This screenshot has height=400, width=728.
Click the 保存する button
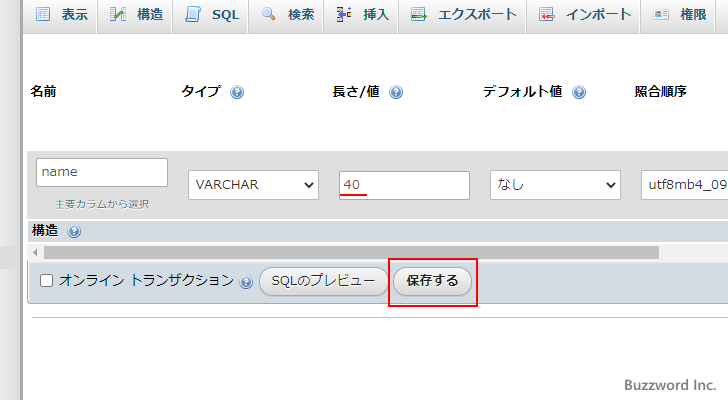(432, 281)
